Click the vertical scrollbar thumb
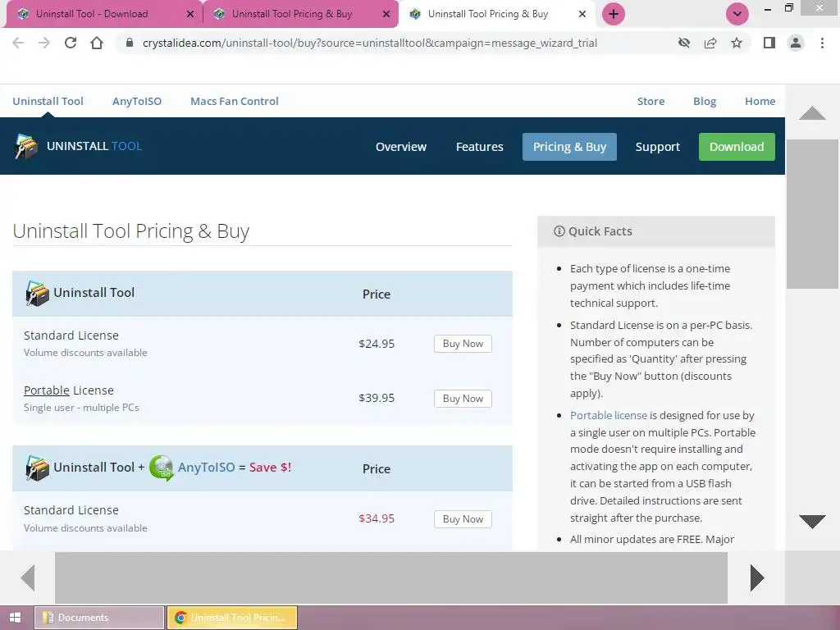Screen dimensions: 840x630 pyautogui.click(x=812, y=214)
